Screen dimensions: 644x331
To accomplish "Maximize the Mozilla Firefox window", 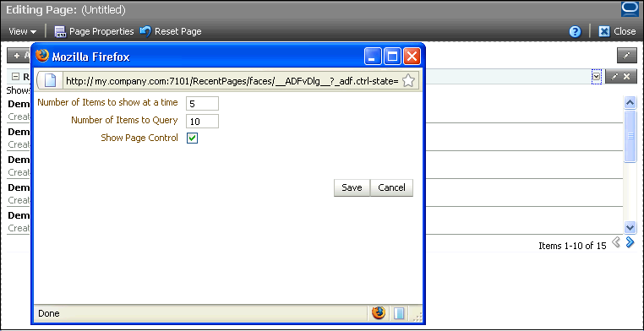I will (x=393, y=57).
